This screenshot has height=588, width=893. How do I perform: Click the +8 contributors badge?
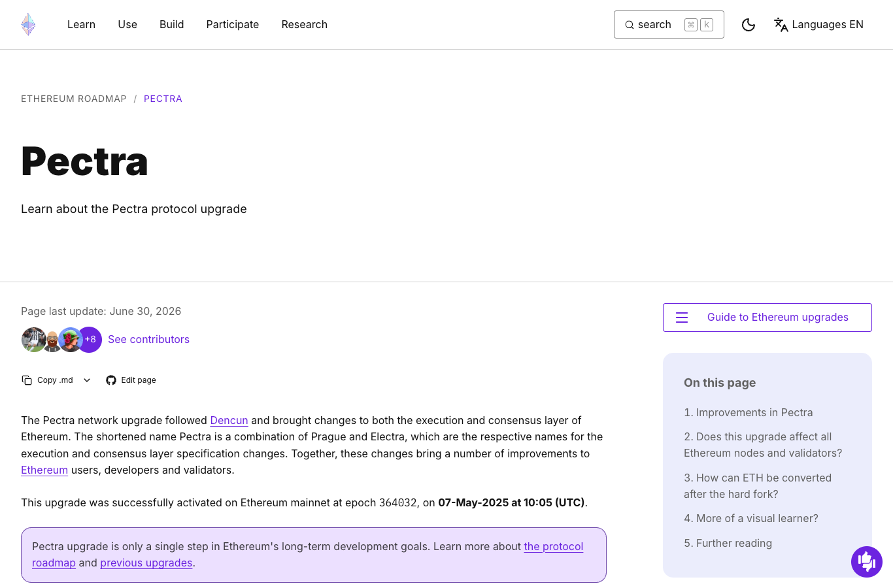click(90, 339)
